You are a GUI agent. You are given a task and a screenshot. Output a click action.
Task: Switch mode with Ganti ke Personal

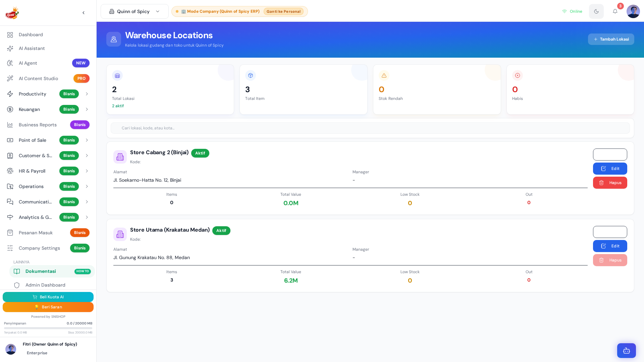click(x=283, y=11)
